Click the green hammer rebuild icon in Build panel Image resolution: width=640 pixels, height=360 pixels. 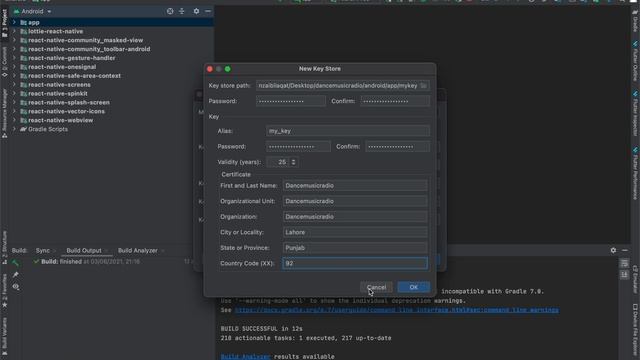coord(16,263)
